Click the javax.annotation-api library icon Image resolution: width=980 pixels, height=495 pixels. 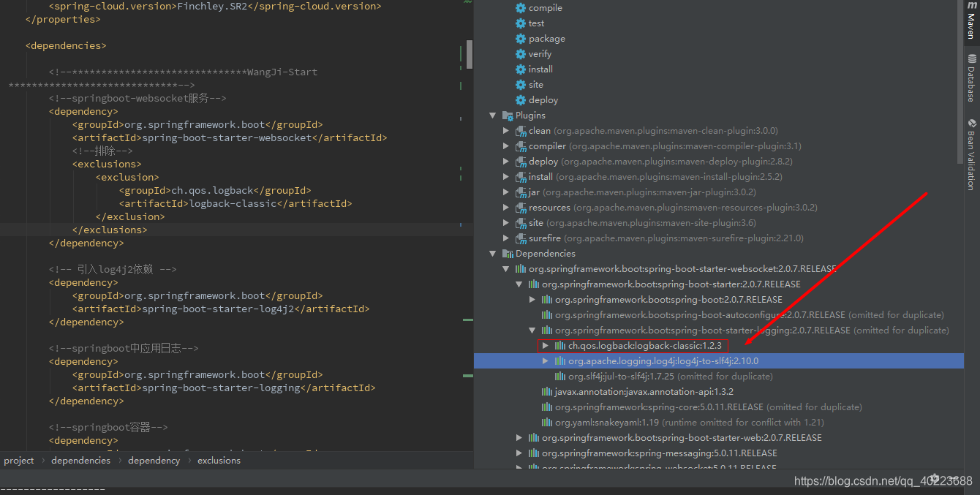pos(547,392)
